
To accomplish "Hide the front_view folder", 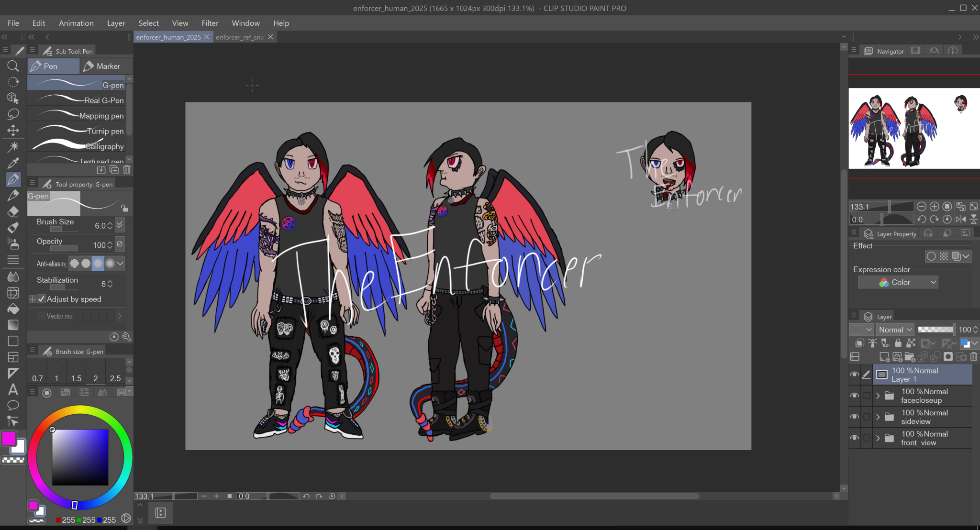I will point(854,438).
